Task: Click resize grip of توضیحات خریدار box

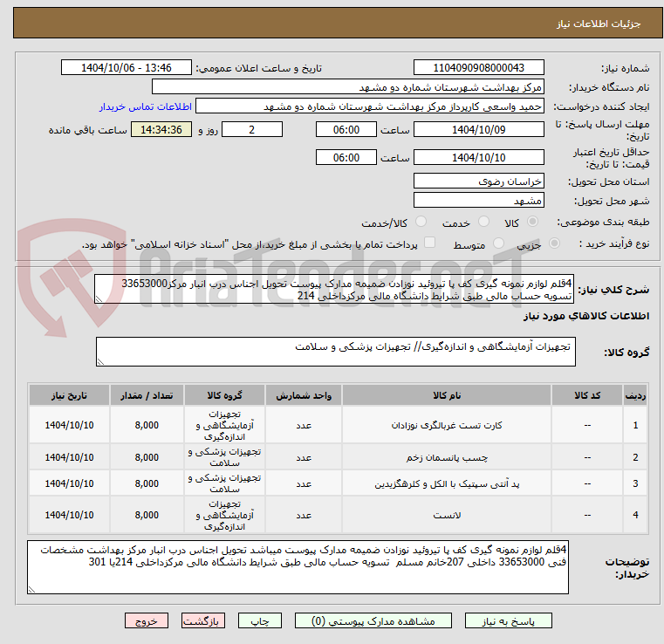Action: coord(31,589)
